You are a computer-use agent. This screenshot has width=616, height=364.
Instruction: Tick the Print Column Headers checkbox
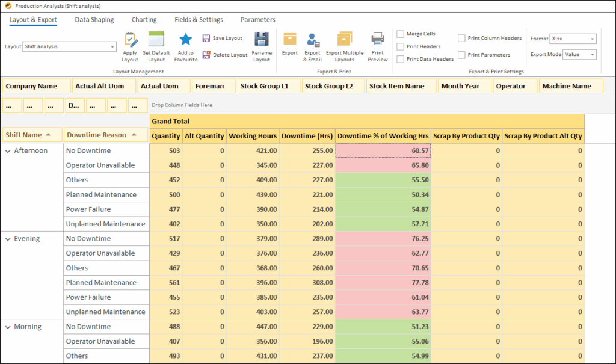(461, 38)
